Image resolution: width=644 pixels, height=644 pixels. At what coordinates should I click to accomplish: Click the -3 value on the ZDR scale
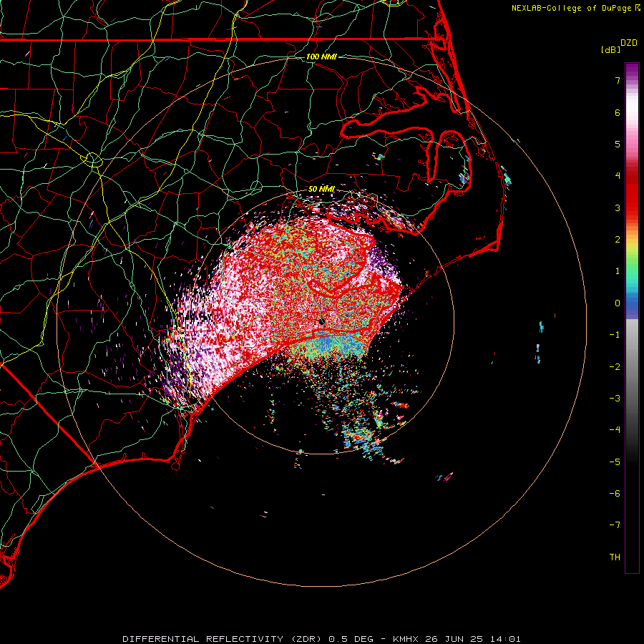[615, 399]
